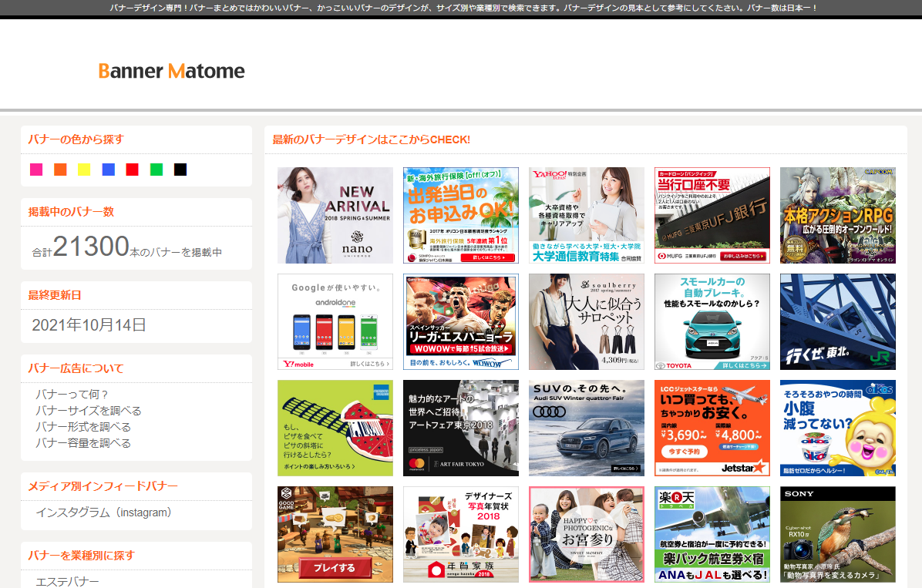Open the デザイナーズ写真年賀状 2018 banner
The width and height of the screenshot is (922, 588).
pyautogui.click(x=461, y=535)
